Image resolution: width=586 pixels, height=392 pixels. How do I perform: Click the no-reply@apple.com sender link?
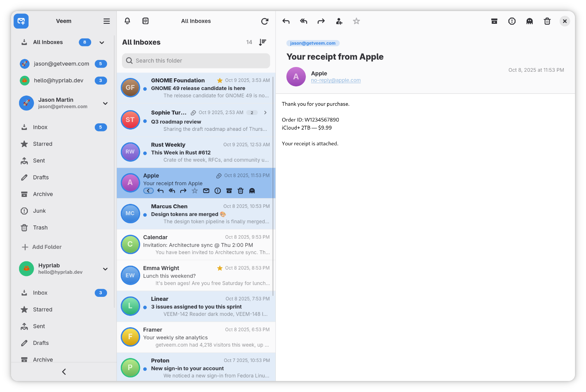(x=336, y=81)
